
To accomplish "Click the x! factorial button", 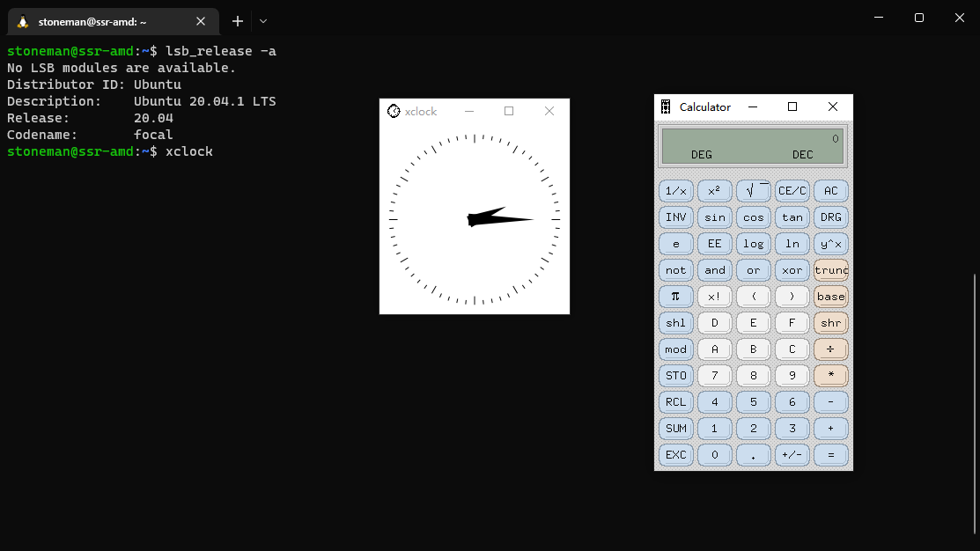I will tap(714, 296).
